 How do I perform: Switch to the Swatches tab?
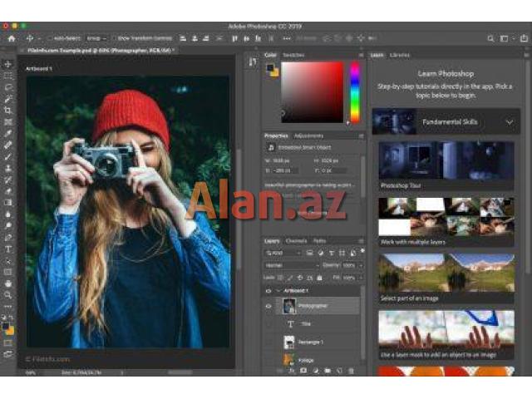point(293,55)
